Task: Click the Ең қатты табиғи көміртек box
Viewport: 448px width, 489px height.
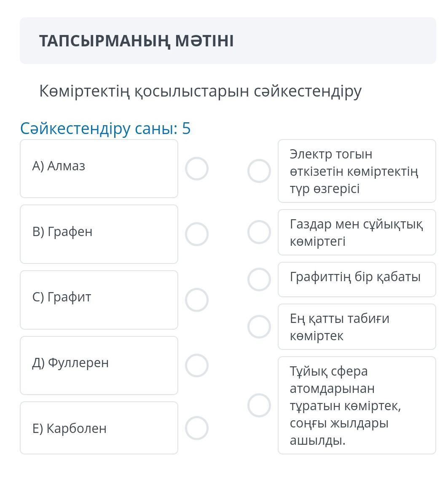Action: pos(357,327)
